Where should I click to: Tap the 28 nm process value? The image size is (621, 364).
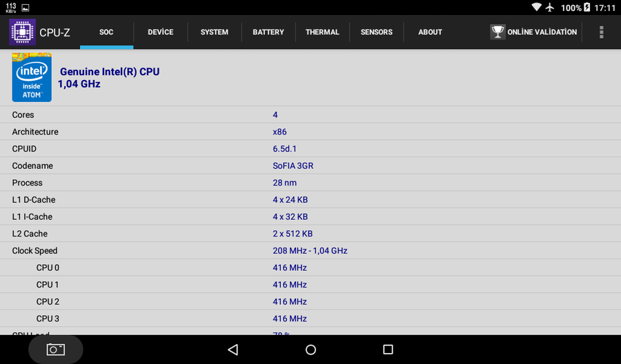[285, 183]
